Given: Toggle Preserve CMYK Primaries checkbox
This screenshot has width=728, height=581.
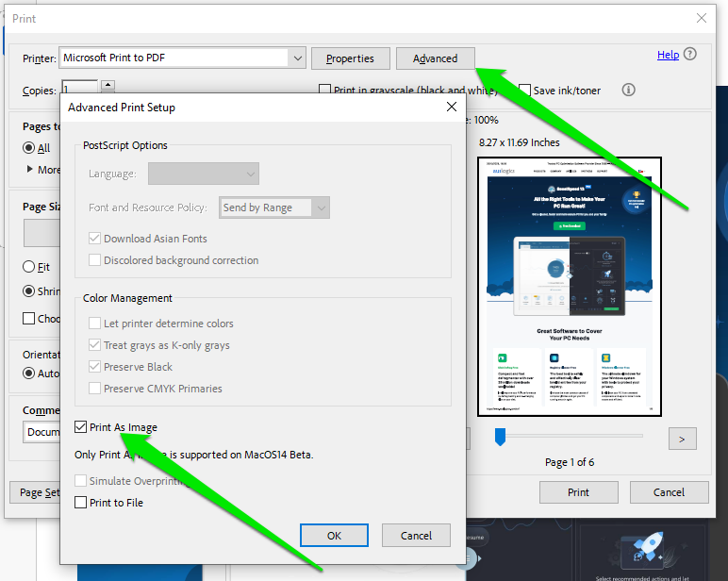Looking at the screenshot, I should (94, 388).
